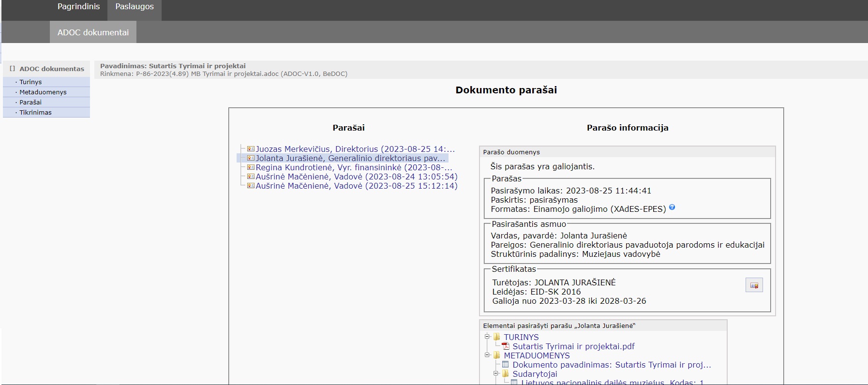The width and height of the screenshot is (868, 385).
Task: Click the METADUOMENYS folder icon
Action: (497, 355)
